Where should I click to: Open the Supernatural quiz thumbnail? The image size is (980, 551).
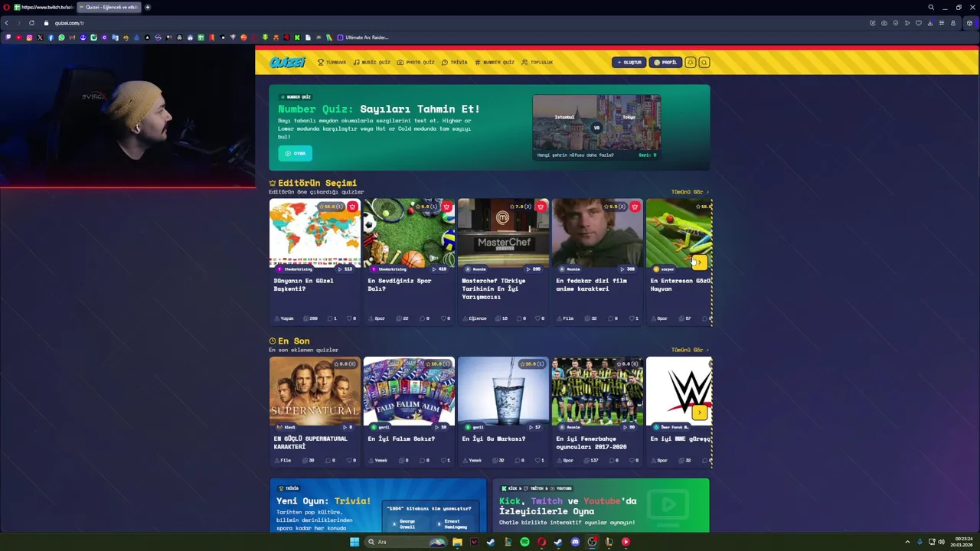[x=315, y=390]
